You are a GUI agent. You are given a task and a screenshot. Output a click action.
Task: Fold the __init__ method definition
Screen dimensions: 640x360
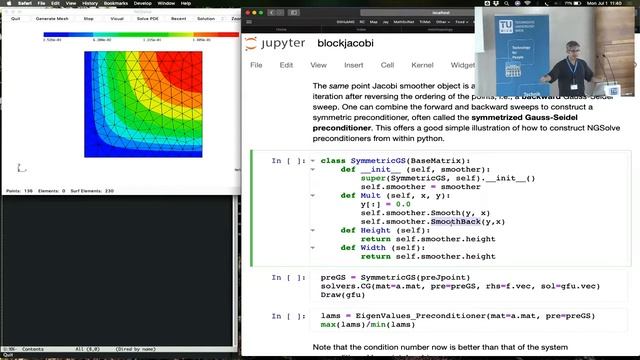coord(313,169)
